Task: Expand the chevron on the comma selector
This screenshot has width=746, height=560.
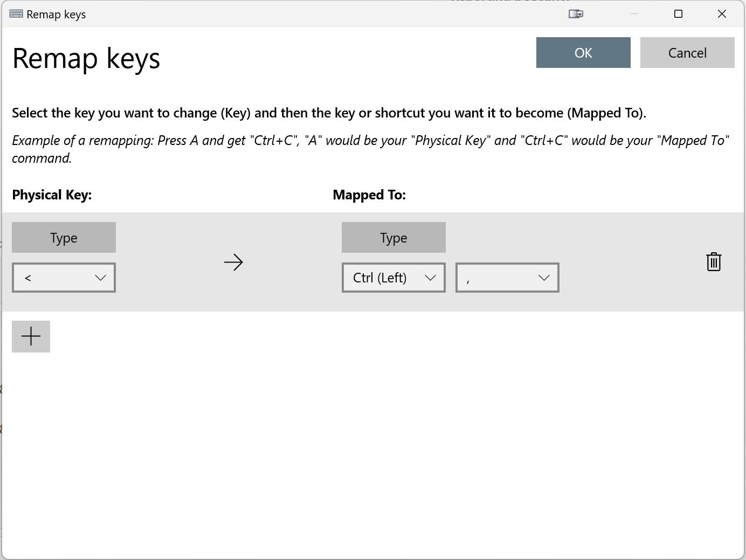Action: [x=543, y=277]
